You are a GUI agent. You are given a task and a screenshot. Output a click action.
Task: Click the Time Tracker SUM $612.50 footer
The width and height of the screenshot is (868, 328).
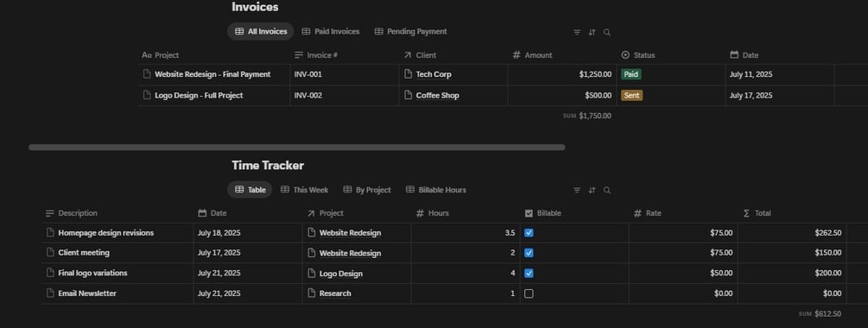(x=820, y=313)
